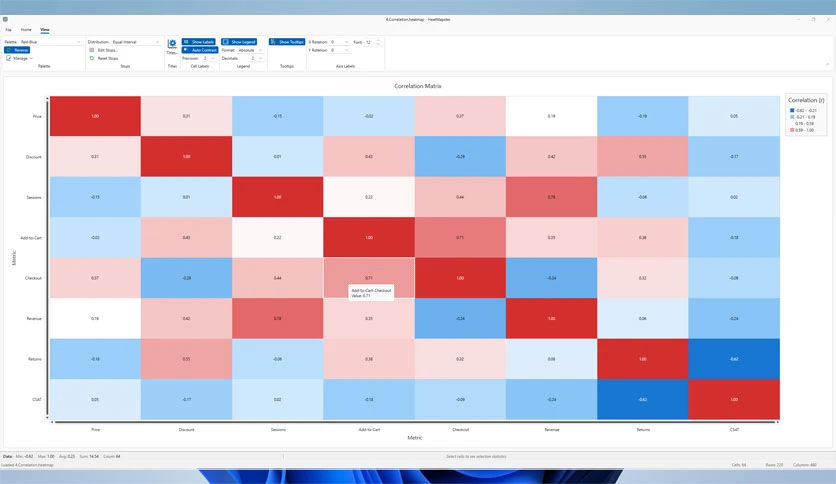
Task: Select the View tab
Action: click(x=45, y=30)
